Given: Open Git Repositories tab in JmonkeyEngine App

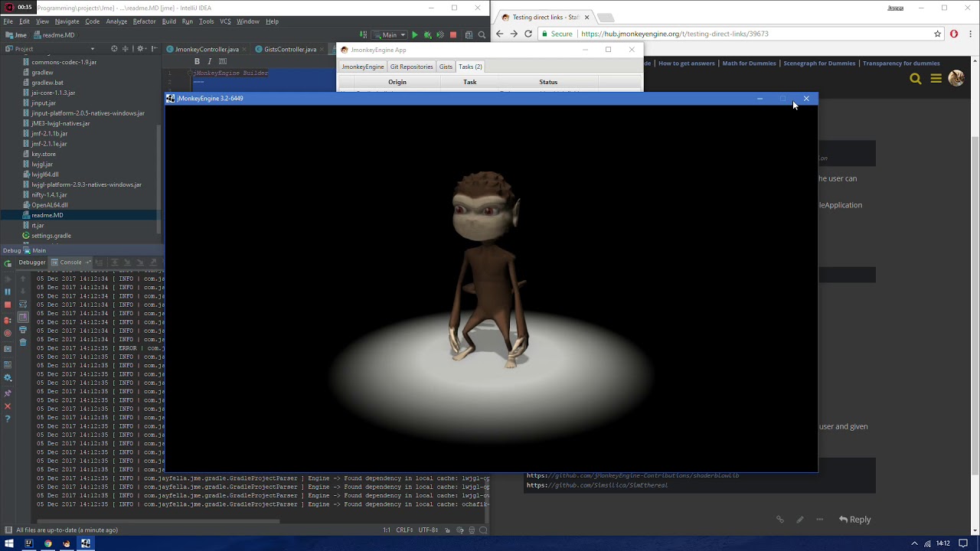Looking at the screenshot, I should coord(411,67).
